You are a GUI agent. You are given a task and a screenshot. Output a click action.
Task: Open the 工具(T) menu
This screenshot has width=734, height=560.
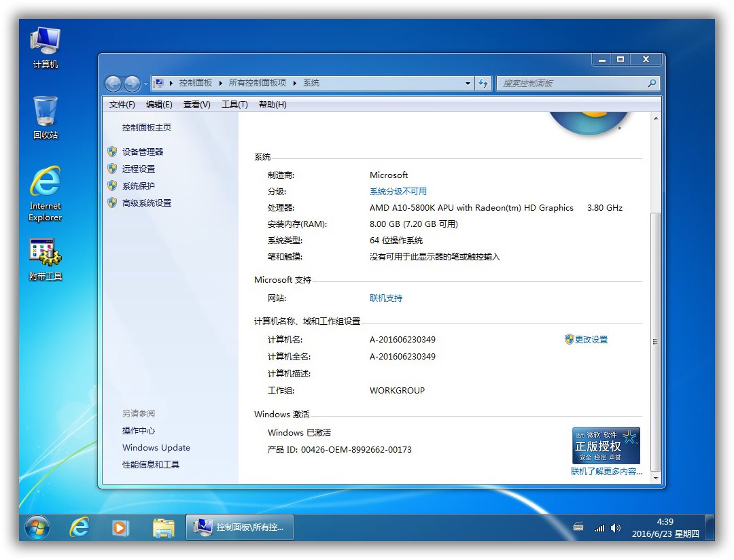coord(234,105)
